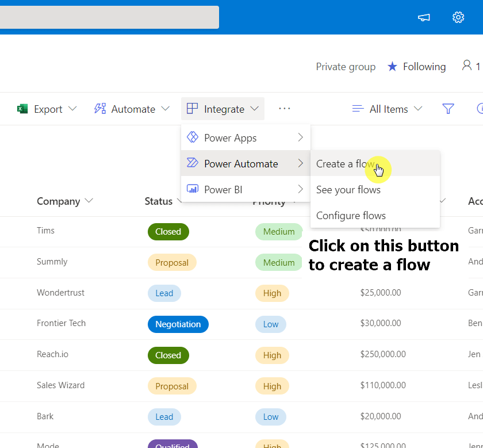Click the Negotiation status pill
Viewport: 483px width, 448px height.
pyautogui.click(x=178, y=324)
